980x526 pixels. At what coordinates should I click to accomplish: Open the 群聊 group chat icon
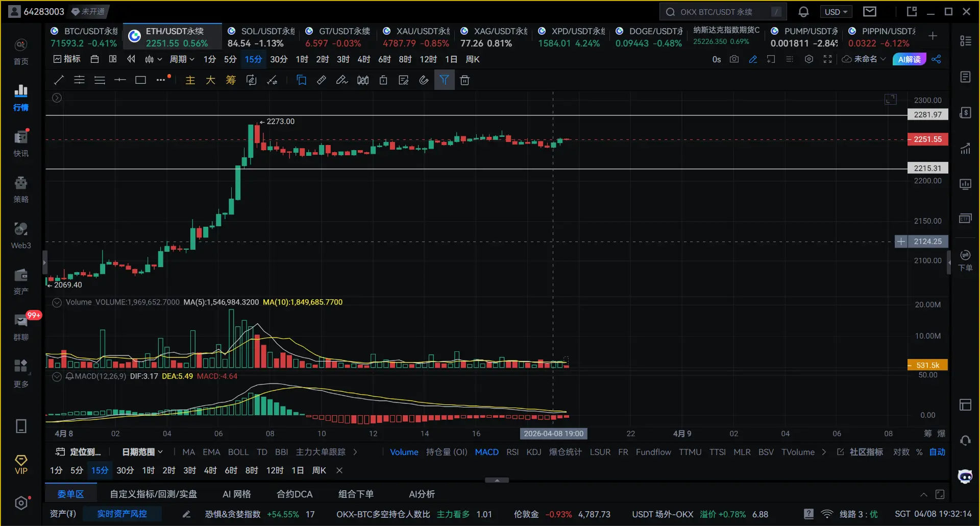point(21,327)
